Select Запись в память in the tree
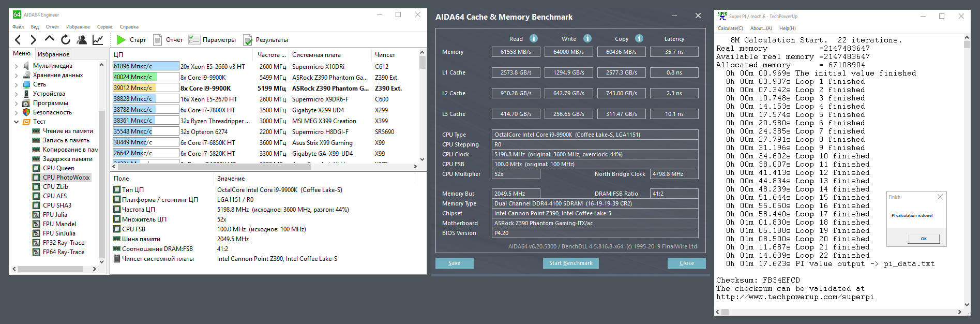Screen dimensions: 980x324 point(66,140)
